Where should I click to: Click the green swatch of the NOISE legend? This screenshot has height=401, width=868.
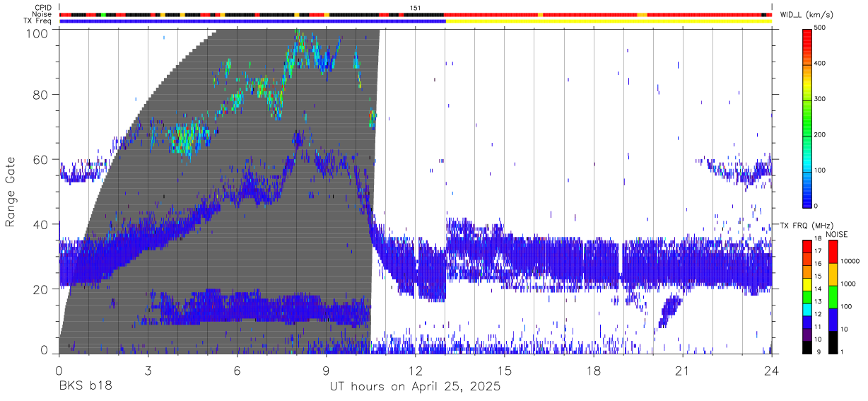(x=833, y=296)
